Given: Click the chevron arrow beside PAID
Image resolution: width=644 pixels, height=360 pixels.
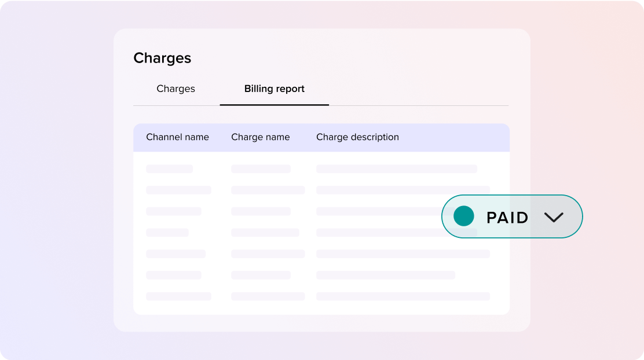Looking at the screenshot, I should point(554,217).
